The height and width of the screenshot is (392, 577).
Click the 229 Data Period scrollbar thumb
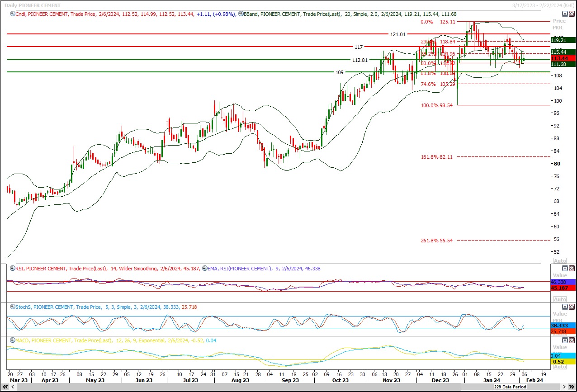pos(510,387)
